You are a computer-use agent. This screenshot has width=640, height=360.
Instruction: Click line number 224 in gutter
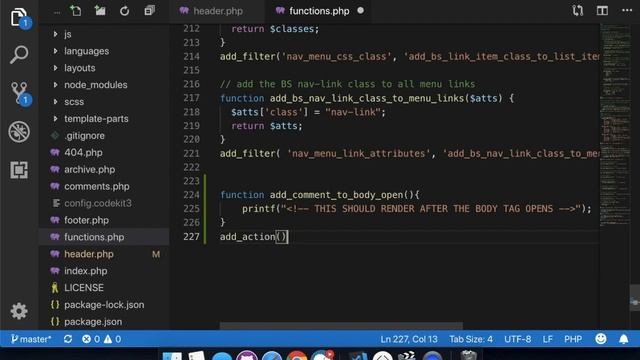pos(191,195)
